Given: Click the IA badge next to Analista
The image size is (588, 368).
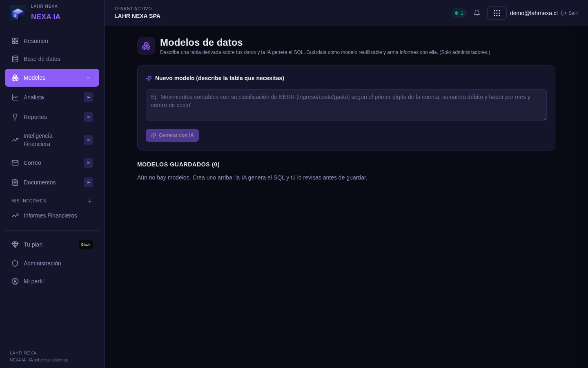Looking at the screenshot, I should [x=88, y=97].
